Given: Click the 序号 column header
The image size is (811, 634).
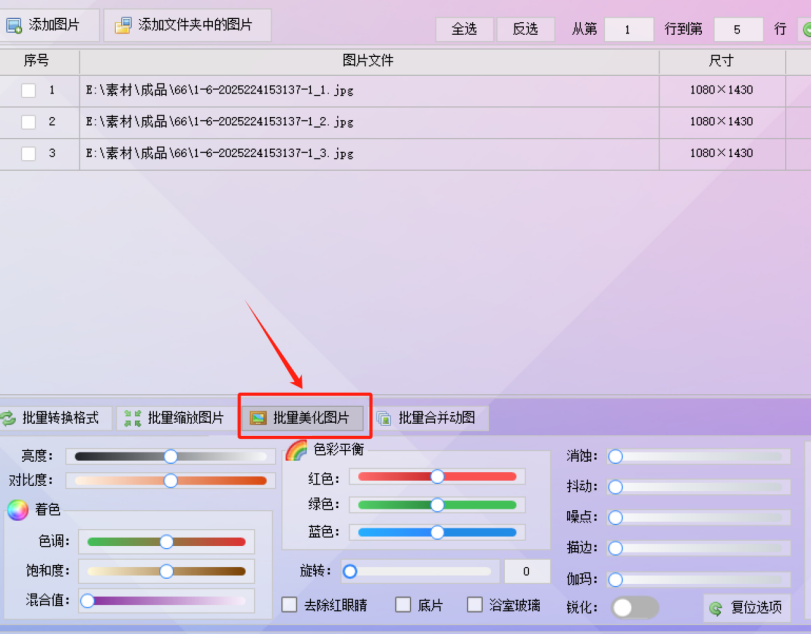Looking at the screenshot, I should tap(38, 61).
